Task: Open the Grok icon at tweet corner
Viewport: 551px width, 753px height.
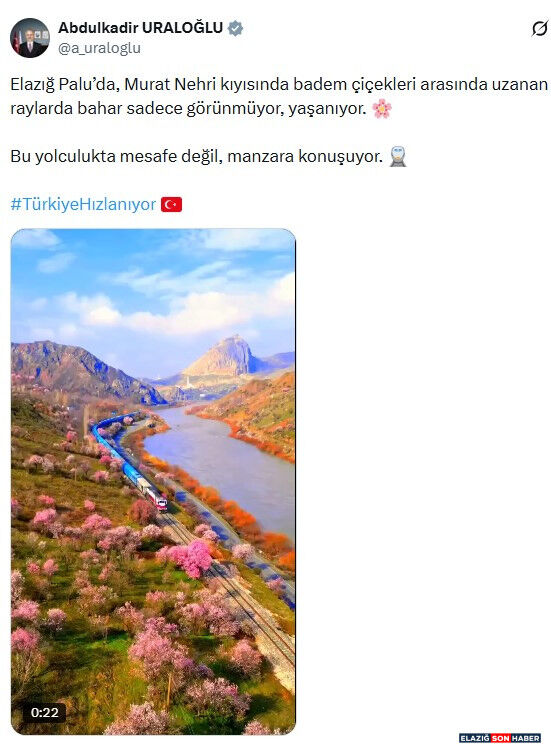Action: point(539,28)
